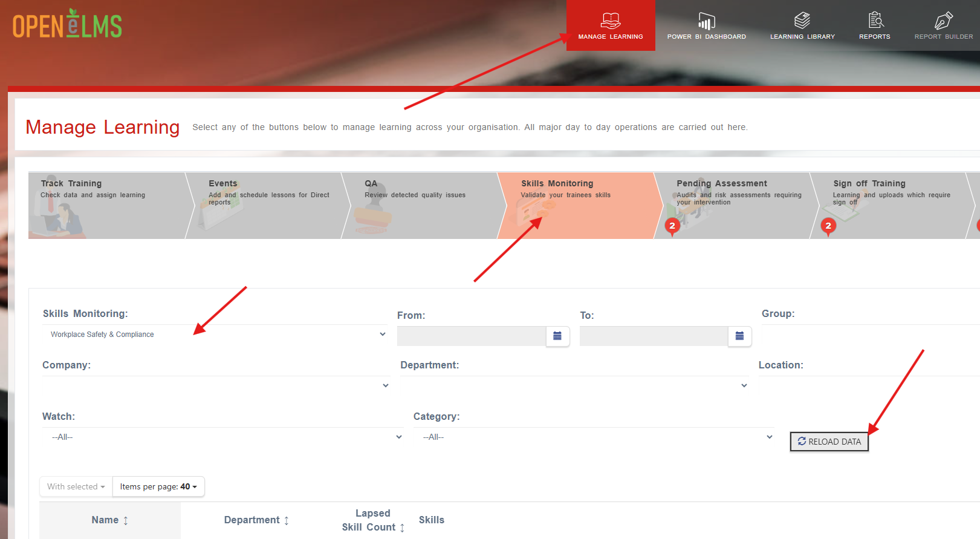980x539 pixels.
Task: Sort table by Department column
Action: coord(256,520)
